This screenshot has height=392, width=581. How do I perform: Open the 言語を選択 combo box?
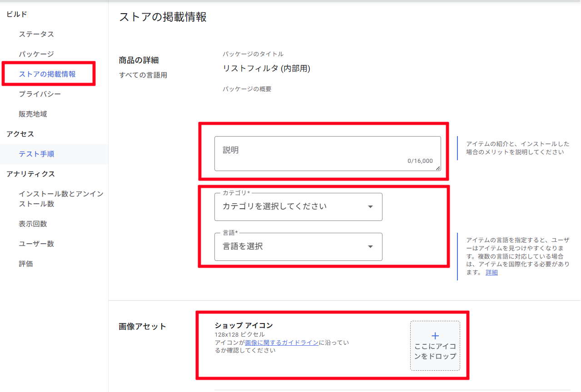[298, 247]
